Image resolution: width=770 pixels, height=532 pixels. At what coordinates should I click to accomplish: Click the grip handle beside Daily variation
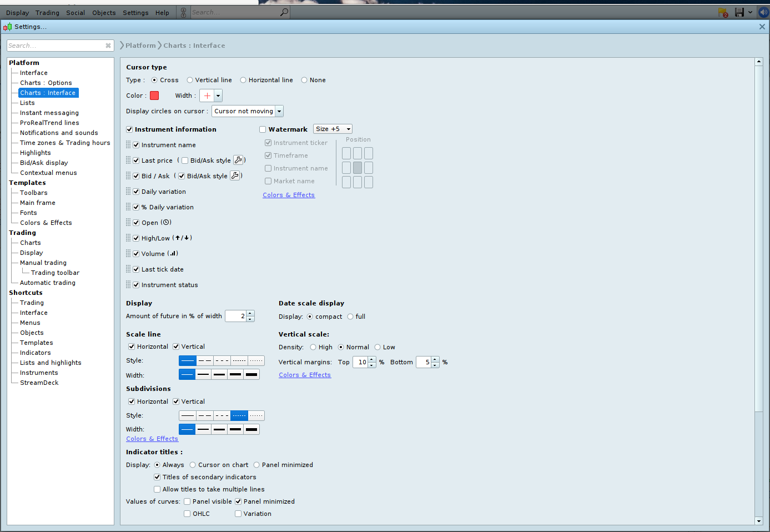(128, 192)
